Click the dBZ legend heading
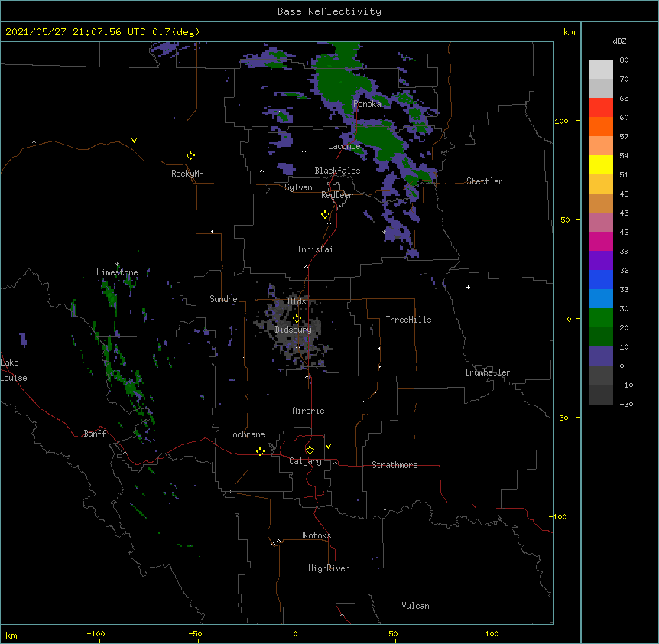This screenshot has width=659, height=644. (x=619, y=41)
